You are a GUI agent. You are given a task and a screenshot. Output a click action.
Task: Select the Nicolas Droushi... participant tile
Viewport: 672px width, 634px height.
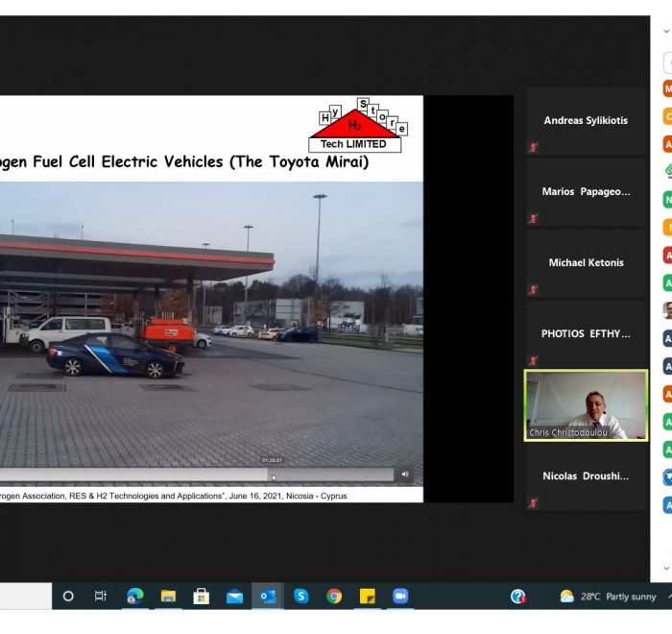pyautogui.click(x=586, y=476)
